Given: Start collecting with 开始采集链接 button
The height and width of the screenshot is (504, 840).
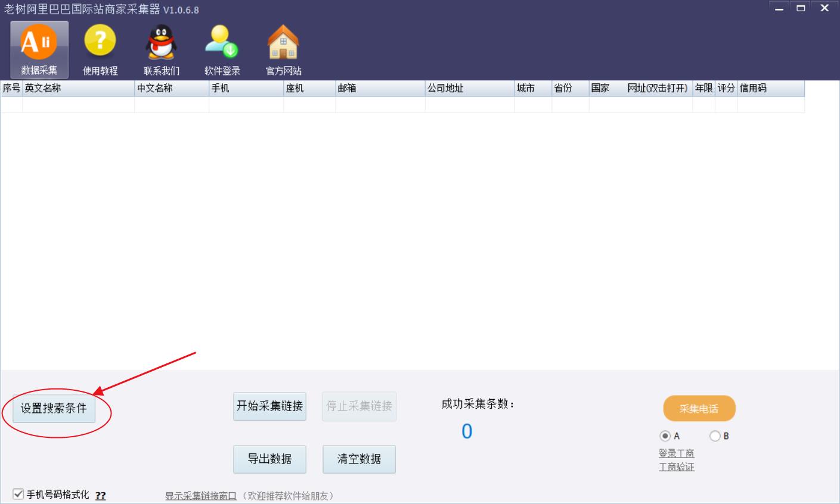Looking at the screenshot, I should point(269,406).
